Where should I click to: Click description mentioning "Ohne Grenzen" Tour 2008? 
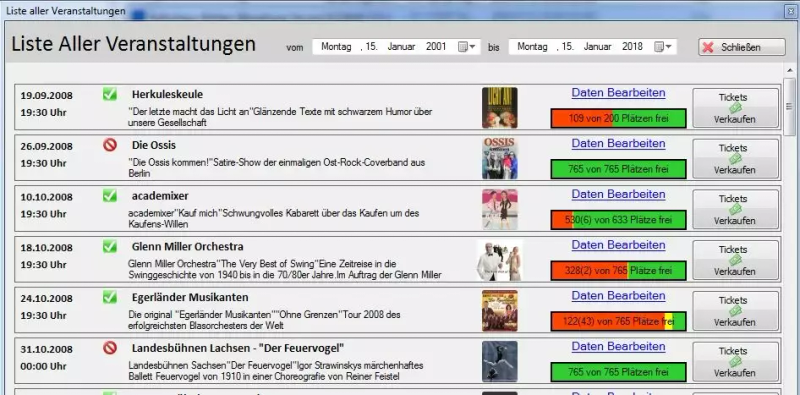(264, 320)
